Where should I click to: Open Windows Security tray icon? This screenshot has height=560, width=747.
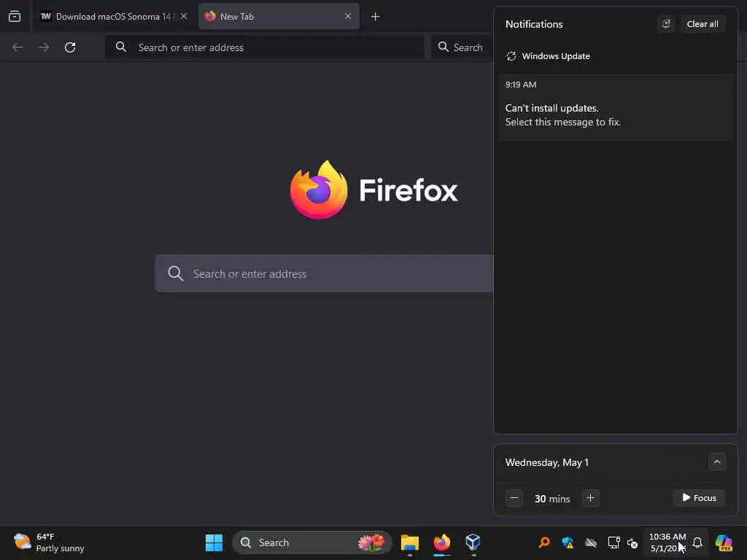click(x=568, y=542)
